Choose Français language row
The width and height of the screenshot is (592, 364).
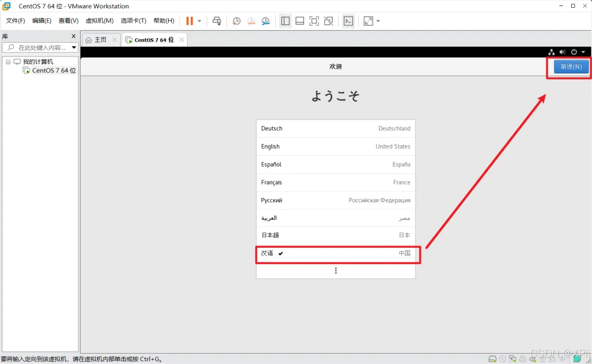click(x=335, y=183)
